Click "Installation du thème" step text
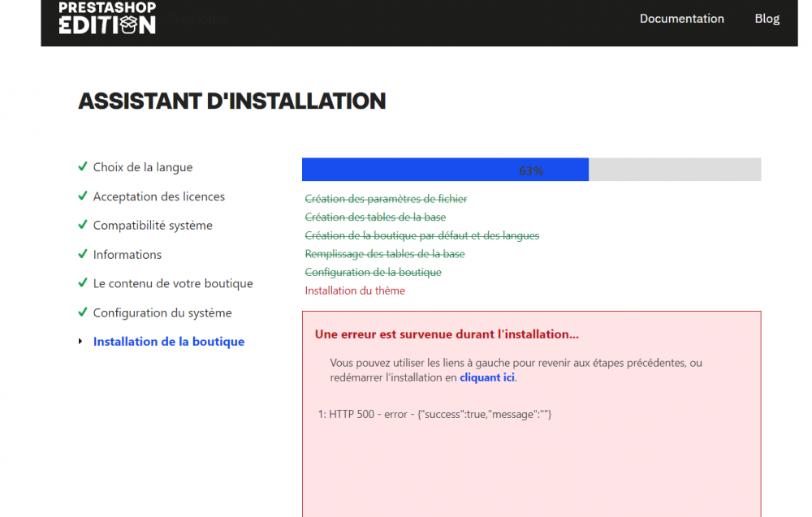The height and width of the screenshot is (517, 812). coord(355,290)
